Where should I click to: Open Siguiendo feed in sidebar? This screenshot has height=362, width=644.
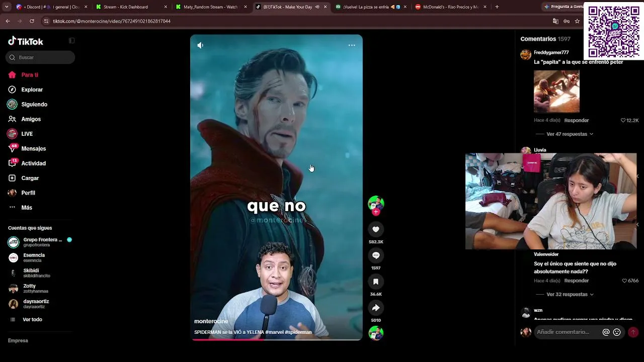pyautogui.click(x=34, y=105)
